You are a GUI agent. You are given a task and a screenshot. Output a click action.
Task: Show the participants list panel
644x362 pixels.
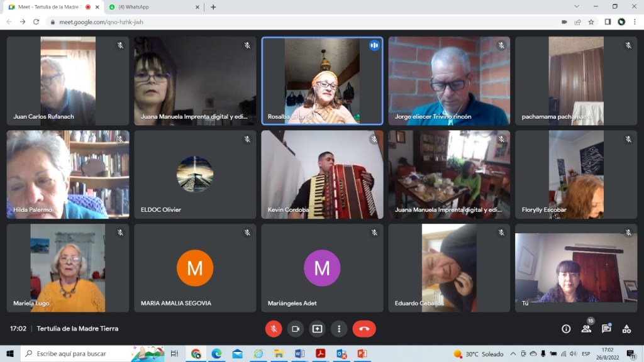click(x=586, y=329)
